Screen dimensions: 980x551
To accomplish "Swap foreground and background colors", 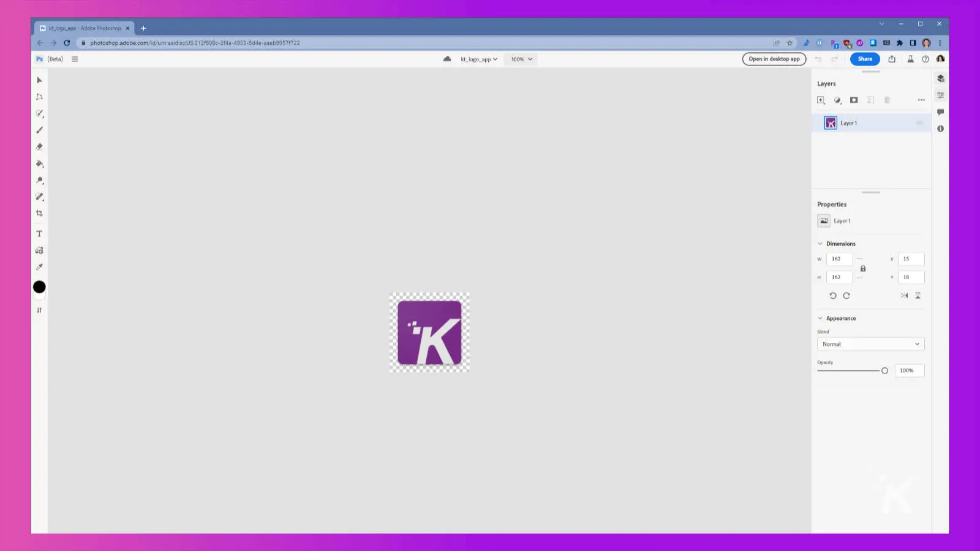I will (x=39, y=310).
